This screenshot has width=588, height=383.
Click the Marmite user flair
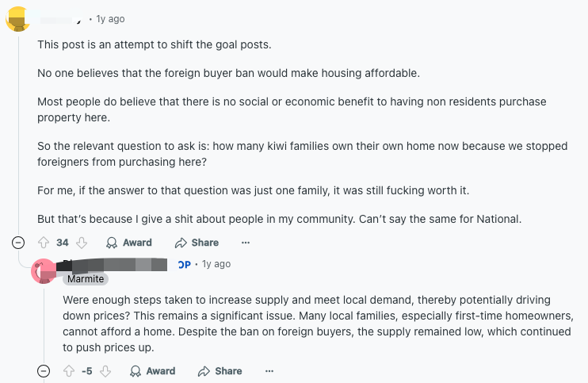[x=85, y=279]
